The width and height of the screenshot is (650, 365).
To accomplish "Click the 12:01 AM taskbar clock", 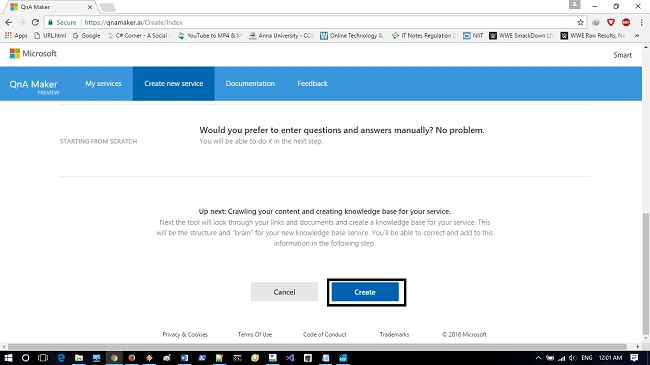I will point(610,358).
